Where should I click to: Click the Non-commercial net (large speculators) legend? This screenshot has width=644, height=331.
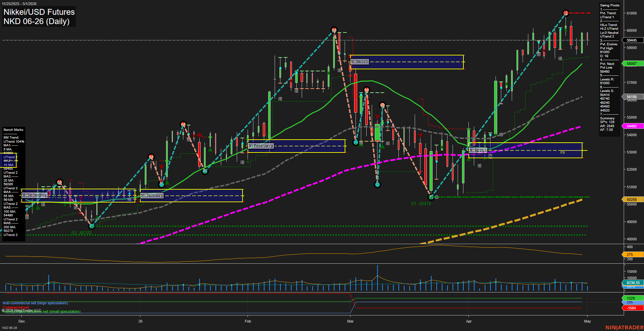click(x=35, y=303)
